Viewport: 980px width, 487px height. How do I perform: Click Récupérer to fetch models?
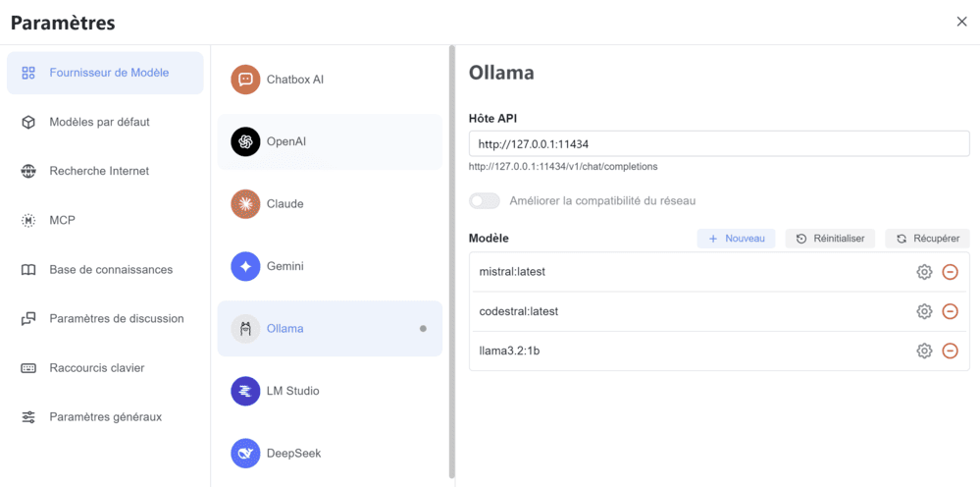coord(927,239)
